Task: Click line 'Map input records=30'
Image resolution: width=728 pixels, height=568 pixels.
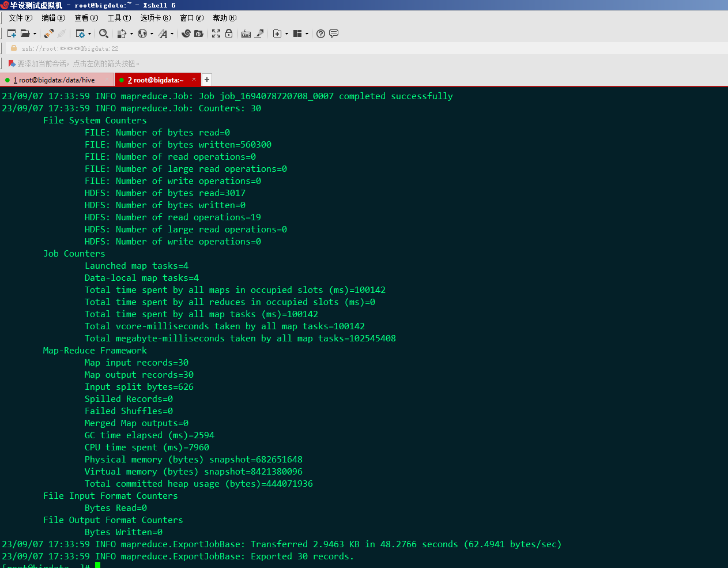Action: point(137,363)
